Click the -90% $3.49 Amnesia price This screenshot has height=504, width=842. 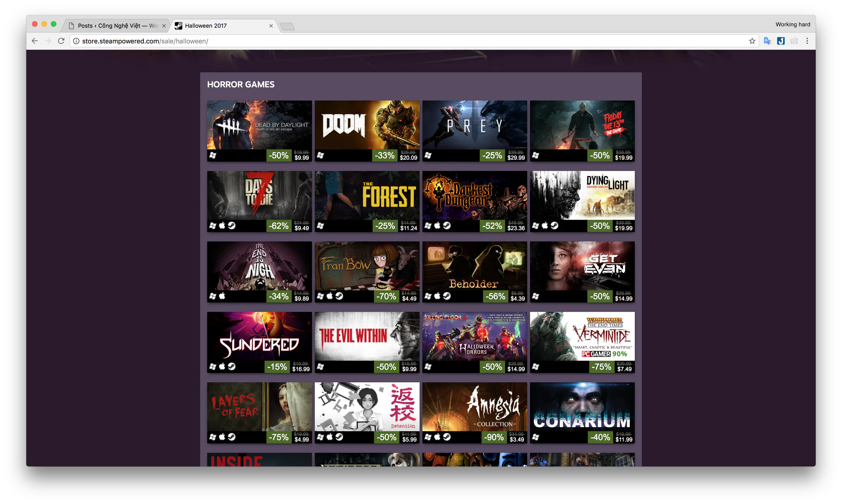click(x=505, y=437)
